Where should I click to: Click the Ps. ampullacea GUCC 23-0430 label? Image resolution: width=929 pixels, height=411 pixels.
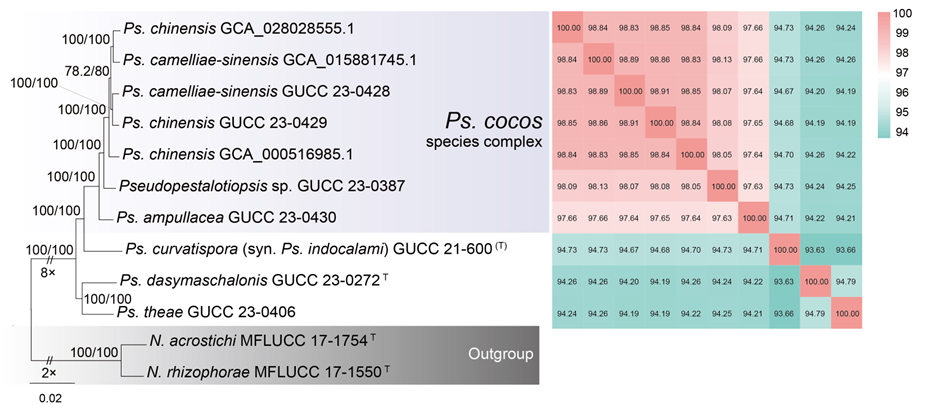click(x=218, y=216)
